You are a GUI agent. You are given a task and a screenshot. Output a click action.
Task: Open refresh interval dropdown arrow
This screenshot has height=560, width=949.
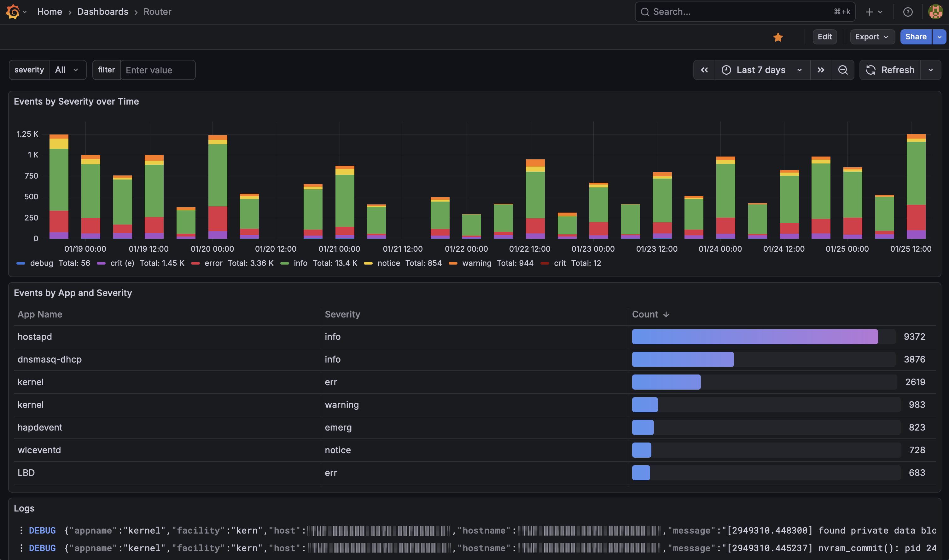(x=930, y=70)
